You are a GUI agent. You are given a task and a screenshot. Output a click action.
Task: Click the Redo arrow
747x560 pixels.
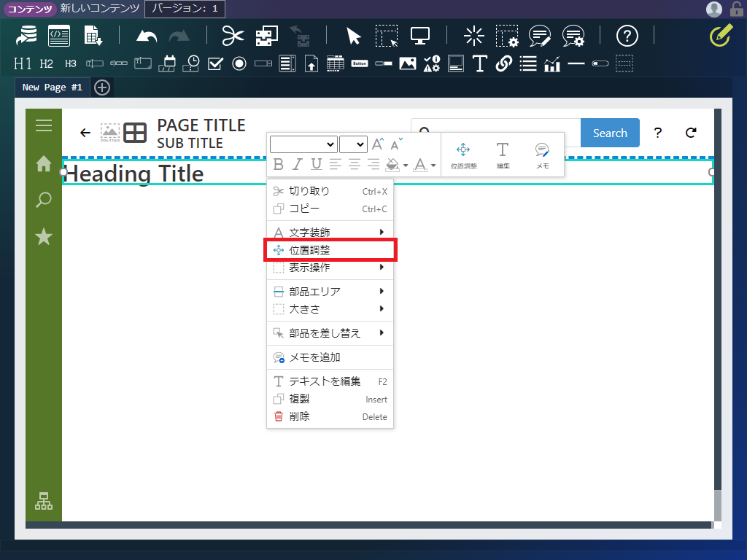point(179,36)
